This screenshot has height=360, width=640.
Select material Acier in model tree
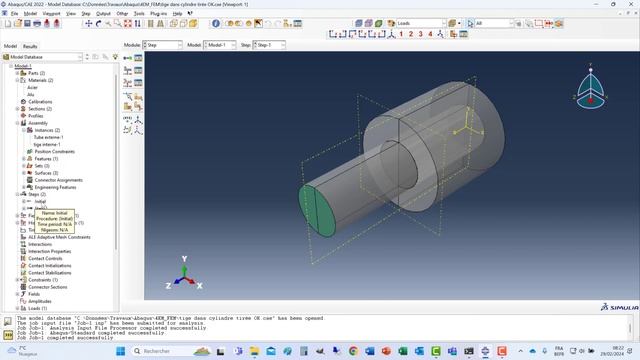(32, 87)
